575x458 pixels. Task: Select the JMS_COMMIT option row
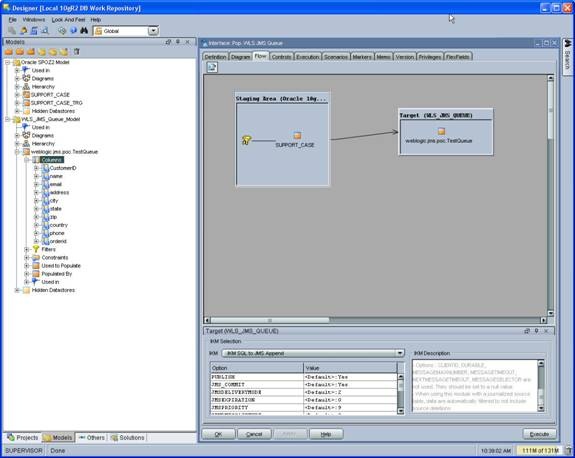pos(304,385)
